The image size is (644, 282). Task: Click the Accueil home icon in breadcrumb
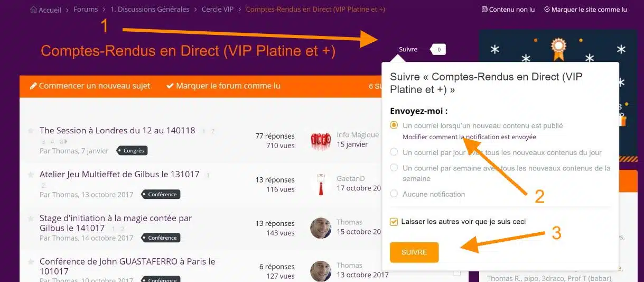pos(33,10)
